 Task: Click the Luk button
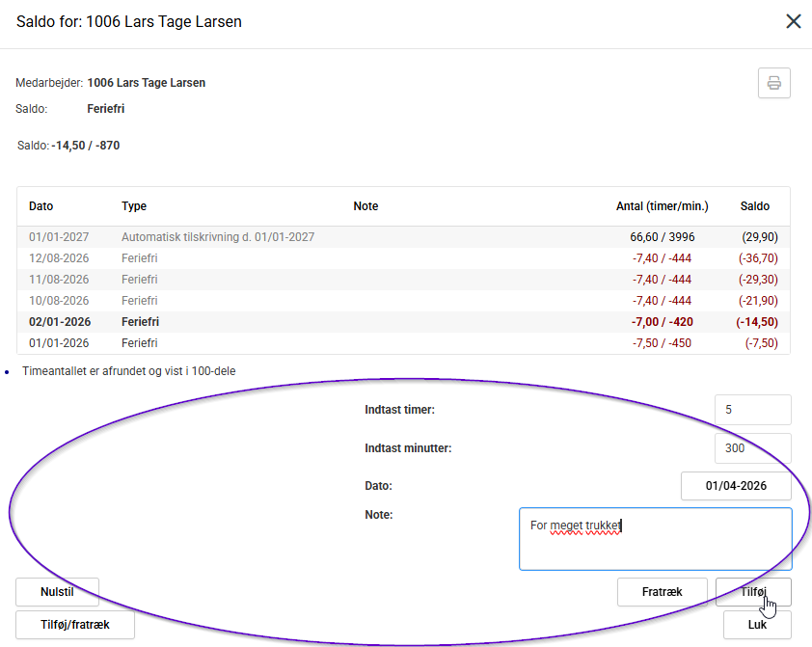[x=757, y=625]
